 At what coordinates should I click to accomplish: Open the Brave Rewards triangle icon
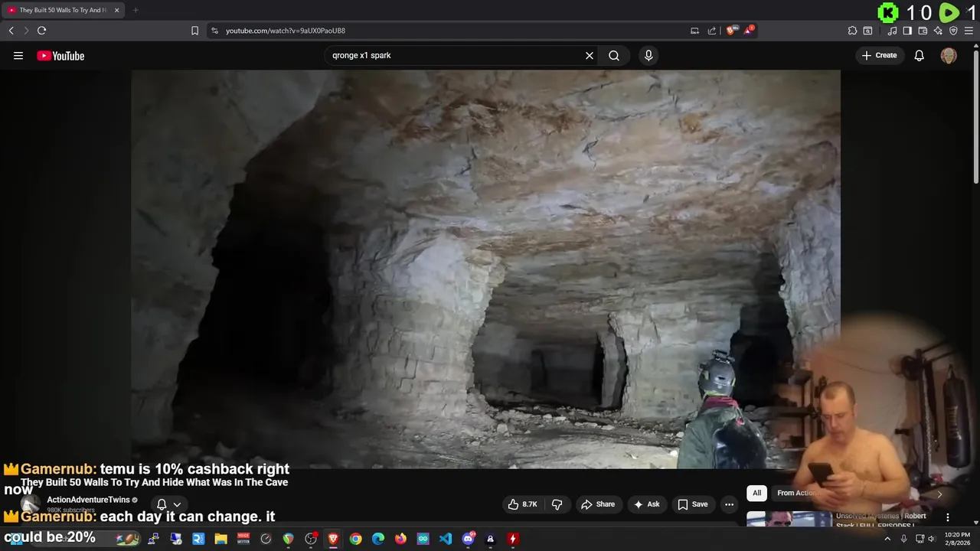click(x=749, y=31)
